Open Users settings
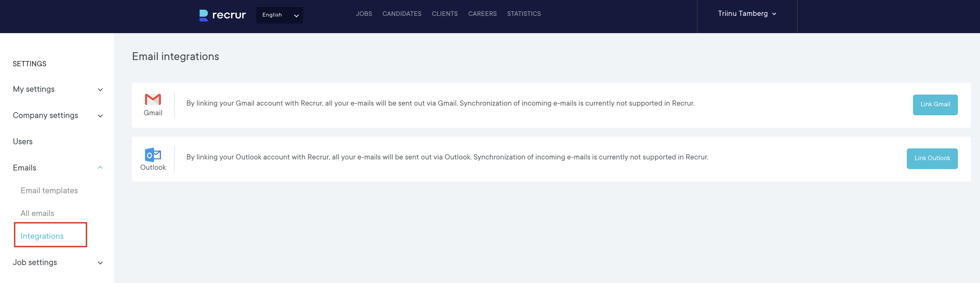980x283 pixels. tap(23, 141)
